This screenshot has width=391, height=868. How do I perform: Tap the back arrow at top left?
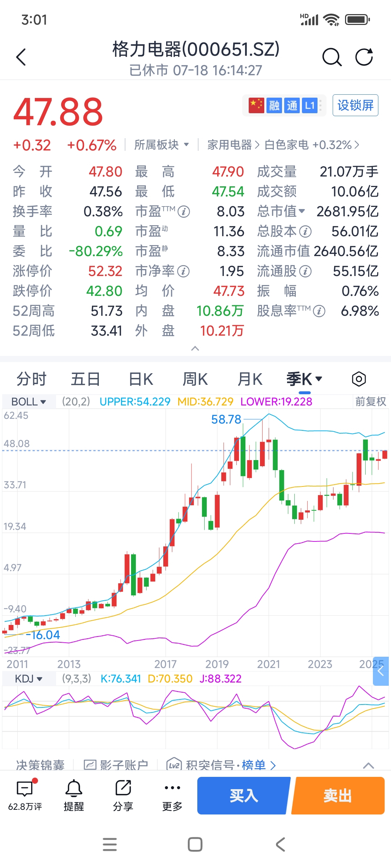[21, 57]
